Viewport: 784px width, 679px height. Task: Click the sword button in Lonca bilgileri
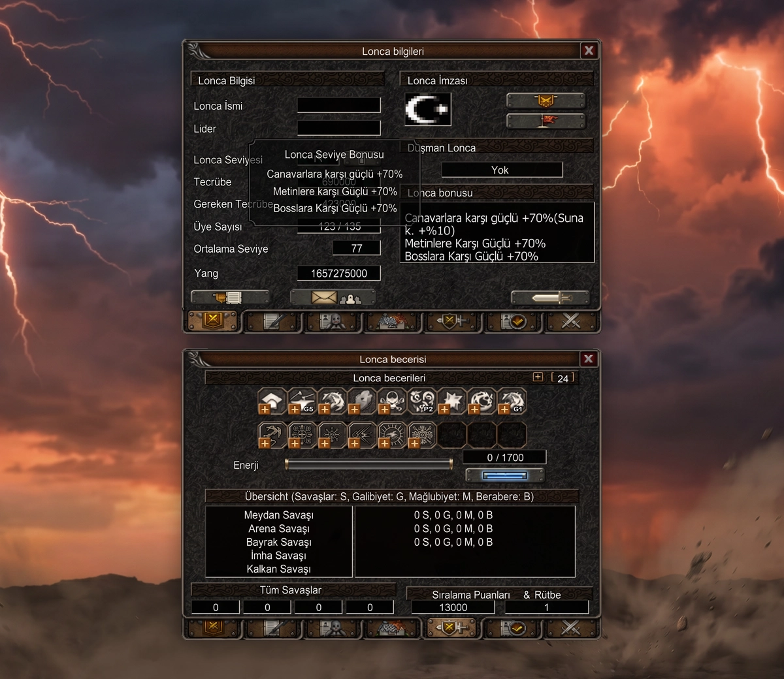550,298
